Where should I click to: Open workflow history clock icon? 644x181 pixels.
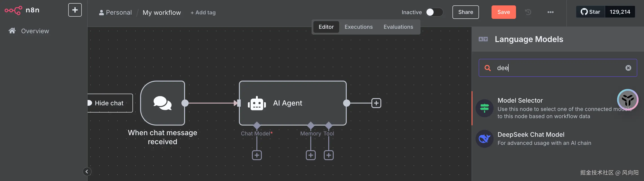[528, 12]
